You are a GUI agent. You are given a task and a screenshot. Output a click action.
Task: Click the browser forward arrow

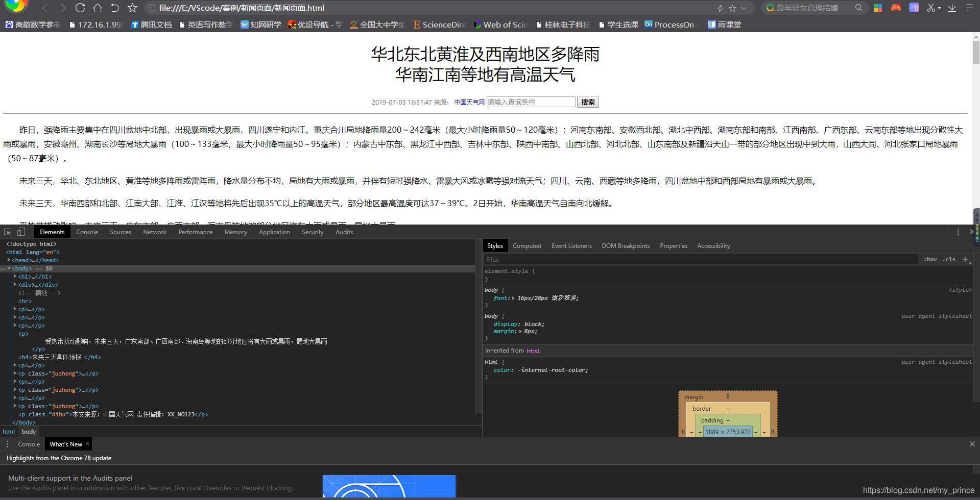click(63, 8)
